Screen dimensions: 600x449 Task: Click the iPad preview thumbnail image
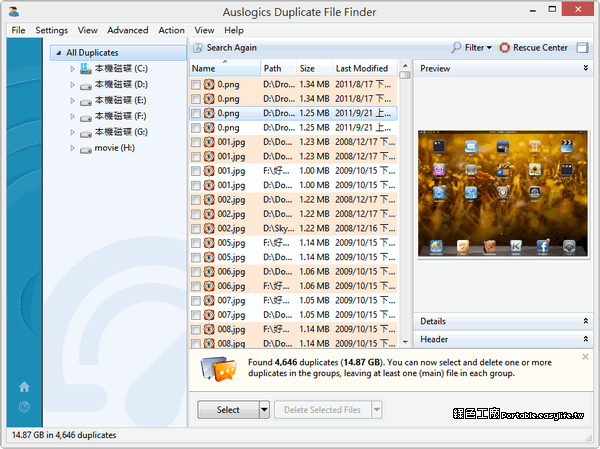coord(503,194)
